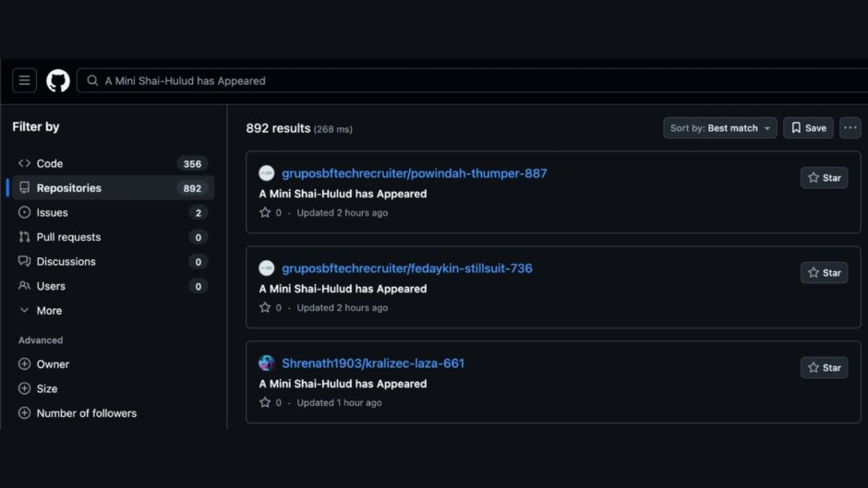
Task: Open the hamburger navigation menu
Action: pos(25,80)
